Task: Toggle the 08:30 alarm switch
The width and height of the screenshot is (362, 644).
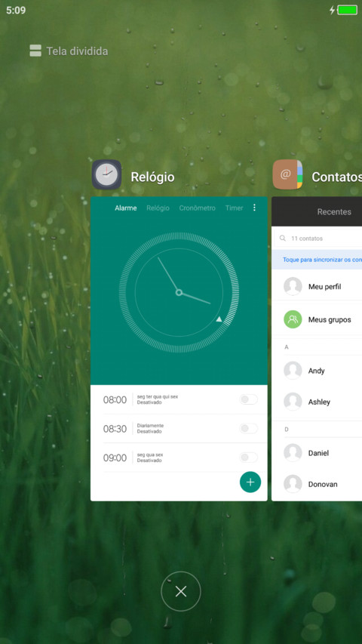Action: pos(248,428)
